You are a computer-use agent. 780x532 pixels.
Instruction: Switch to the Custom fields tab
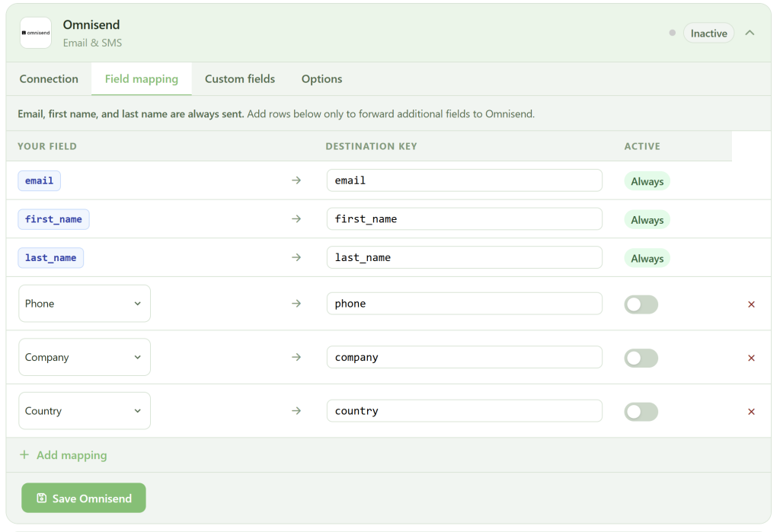[x=240, y=78]
